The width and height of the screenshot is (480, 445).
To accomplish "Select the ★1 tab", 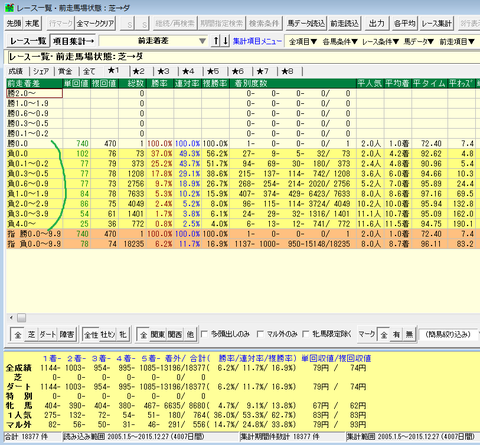I will [113, 71].
